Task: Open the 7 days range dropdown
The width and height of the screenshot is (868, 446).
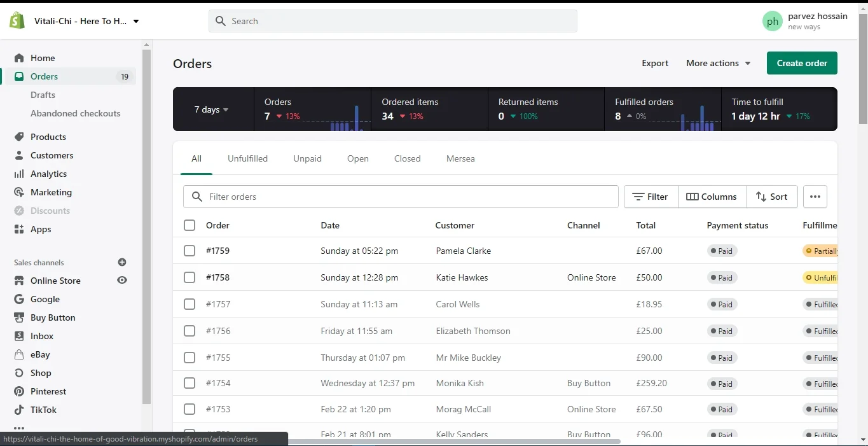Action: tap(212, 109)
